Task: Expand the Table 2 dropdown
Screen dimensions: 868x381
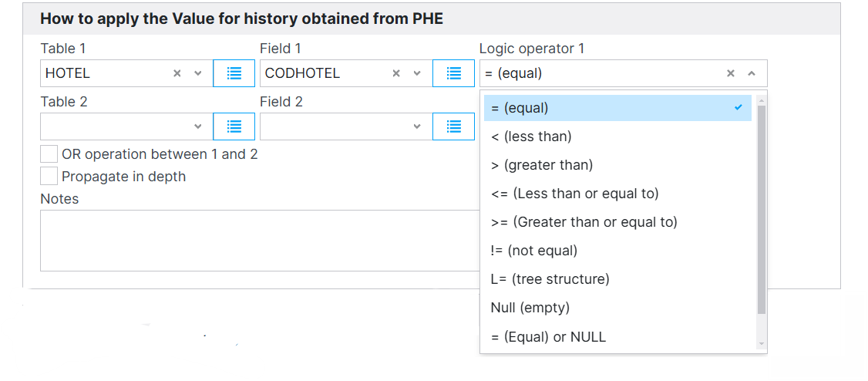Action: 197,126
